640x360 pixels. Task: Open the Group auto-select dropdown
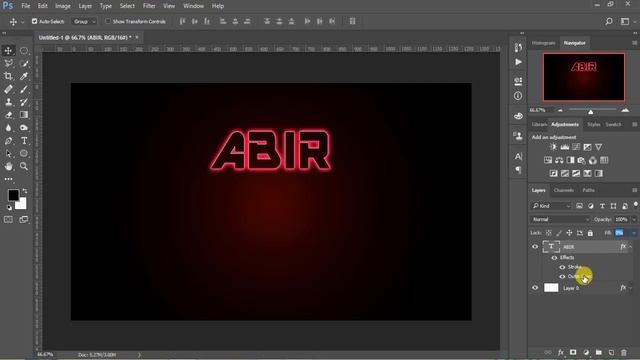pos(84,21)
